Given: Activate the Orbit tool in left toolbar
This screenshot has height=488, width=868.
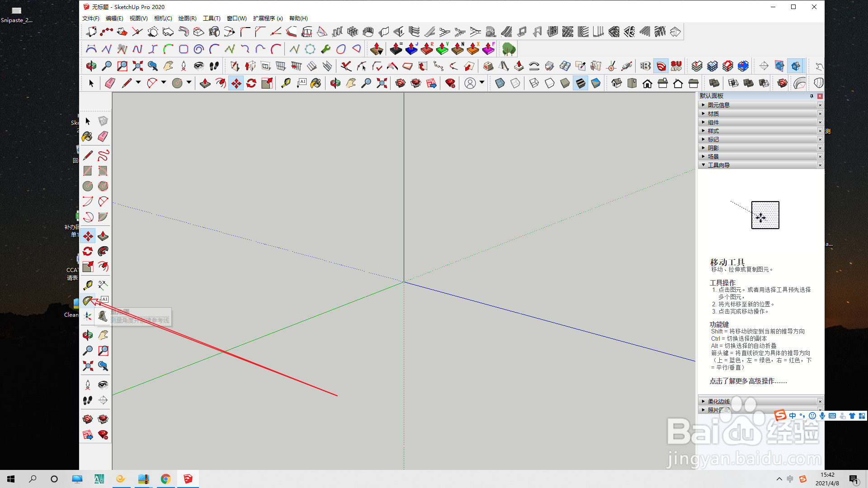Looking at the screenshot, I should (88, 335).
